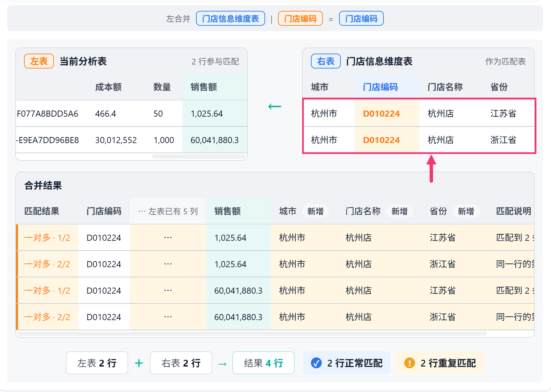Image resolution: width=551 pixels, height=392 pixels.
Task: Click the merge result horizontal scrollbar
Action: [252, 334]
